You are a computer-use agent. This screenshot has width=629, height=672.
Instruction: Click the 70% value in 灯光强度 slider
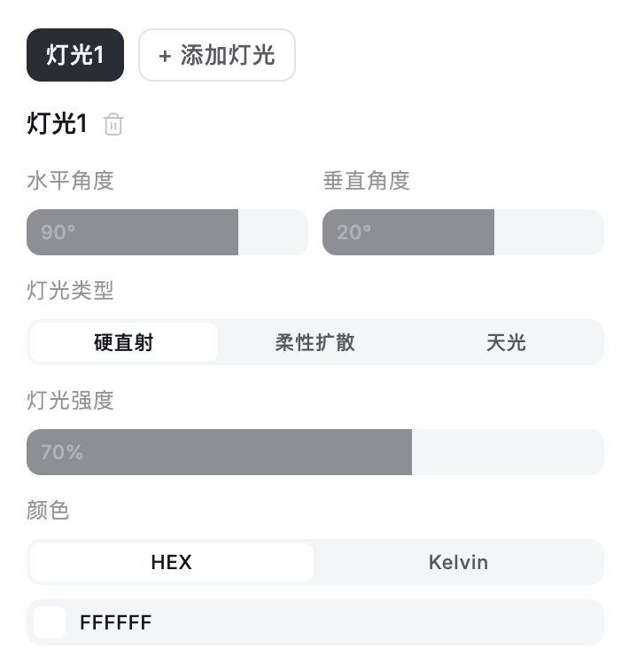point(62,452)
